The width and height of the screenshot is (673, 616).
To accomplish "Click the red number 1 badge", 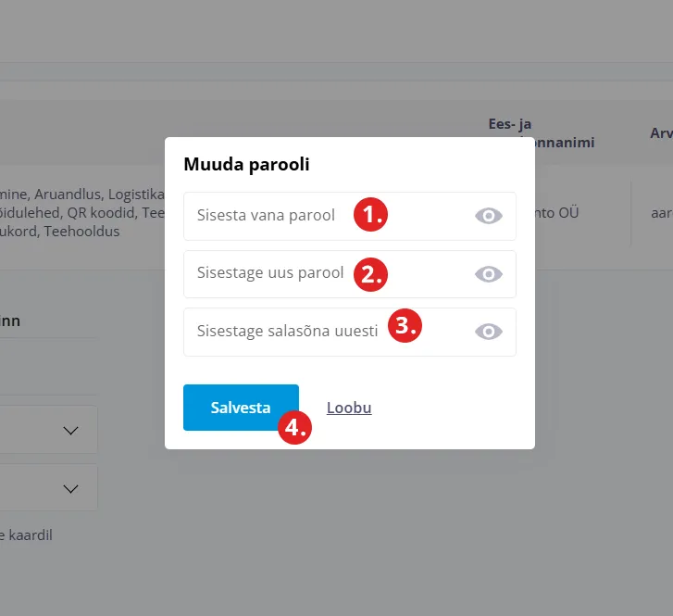I will (x=369, y=215).
